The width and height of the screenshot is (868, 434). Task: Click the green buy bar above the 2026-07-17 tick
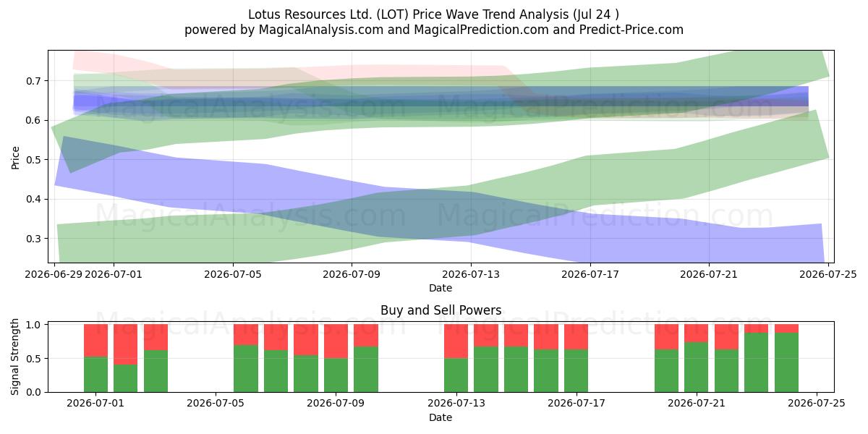pos(576,371)
